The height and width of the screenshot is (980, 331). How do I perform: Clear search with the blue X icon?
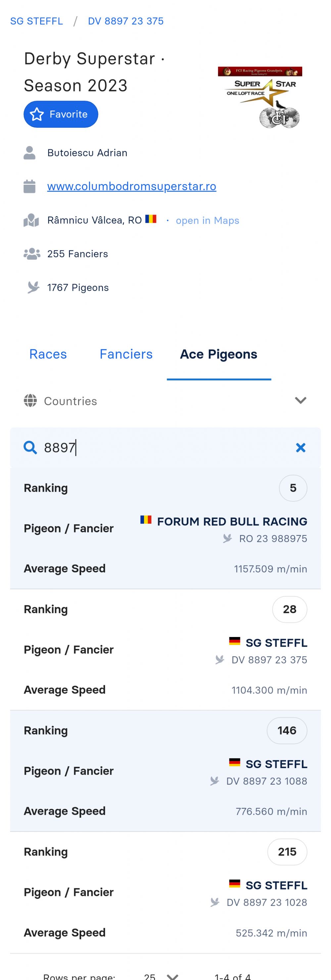[x=301, y=447]
